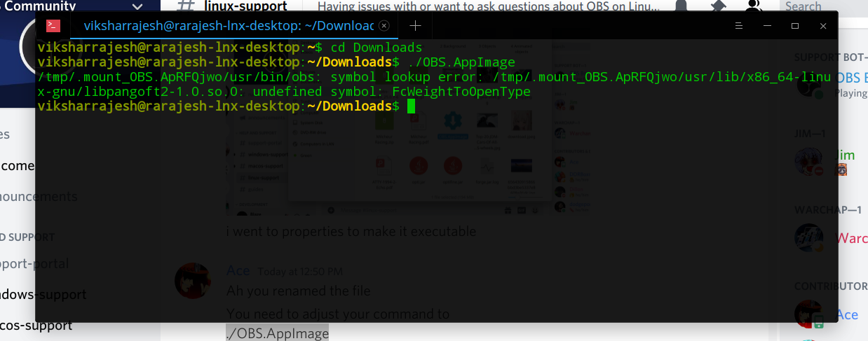868x341 pixels.
Task: Open the announcements channel in Discord
Action: pyautogui.click(x=39, y=197)
